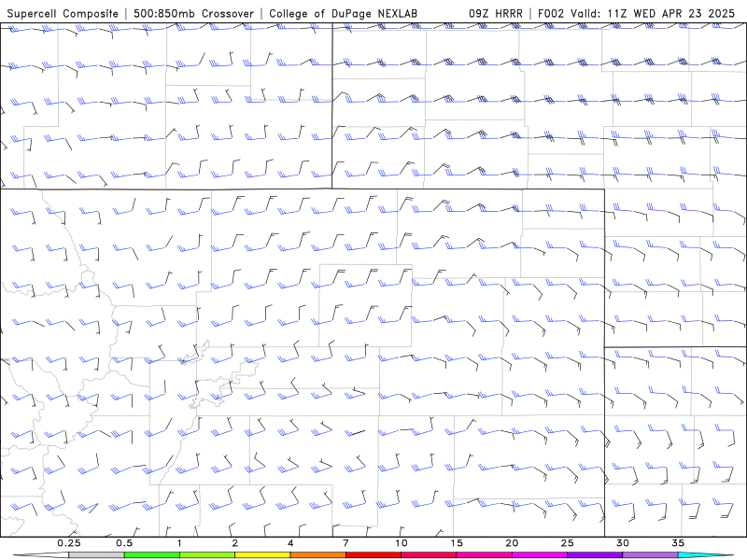Click the purple legend swatch between 25 and 30
Screen dimensions: 747x560
click(x=595, y=555)
